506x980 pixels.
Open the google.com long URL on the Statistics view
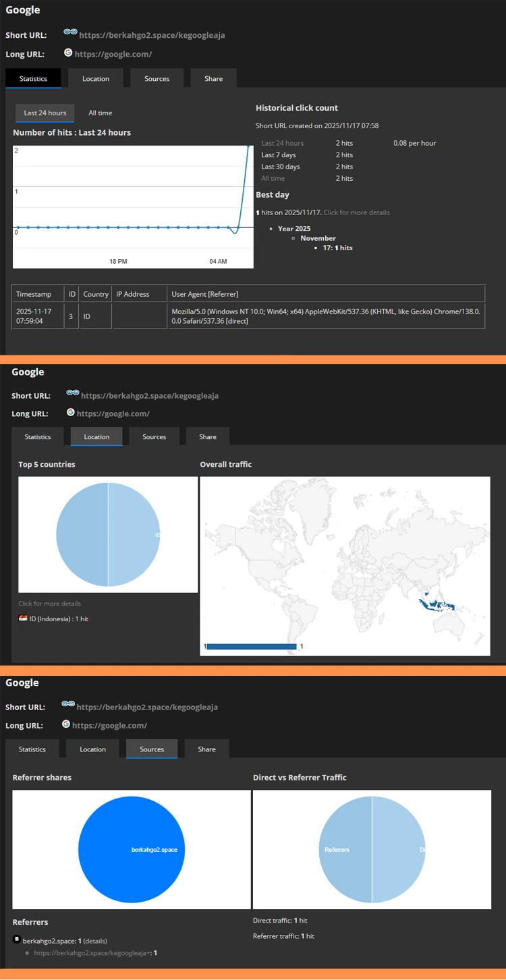click(x=113, y=54)
